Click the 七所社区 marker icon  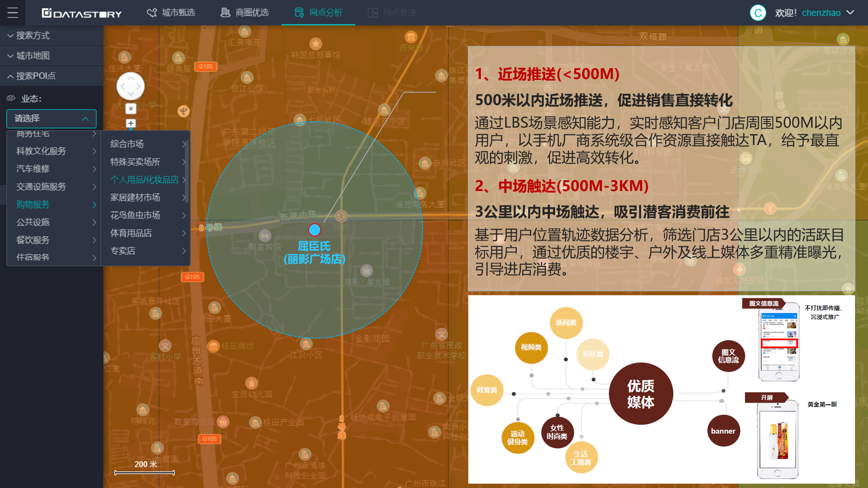pos(299,120)
